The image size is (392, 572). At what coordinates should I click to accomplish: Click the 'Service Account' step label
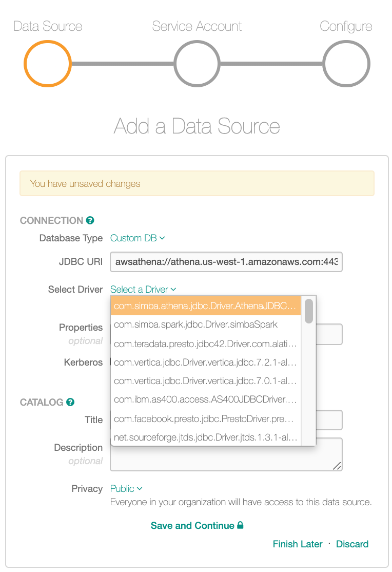(x=197, y=26)
